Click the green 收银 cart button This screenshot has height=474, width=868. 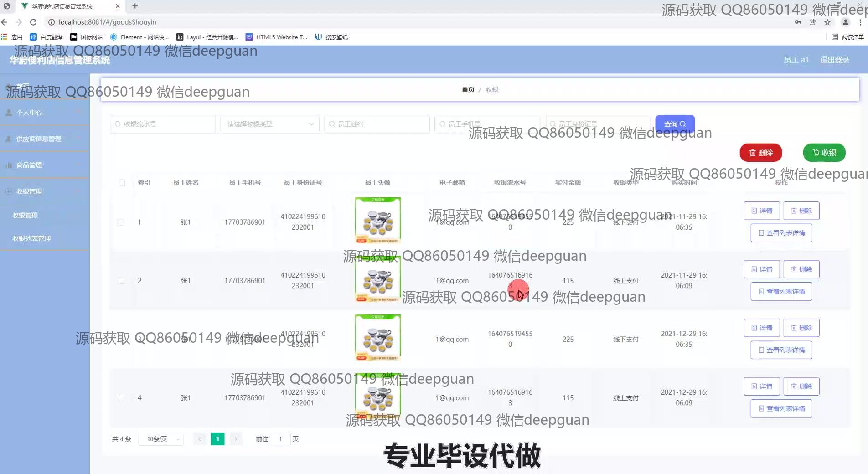click(x=824, y=153)
